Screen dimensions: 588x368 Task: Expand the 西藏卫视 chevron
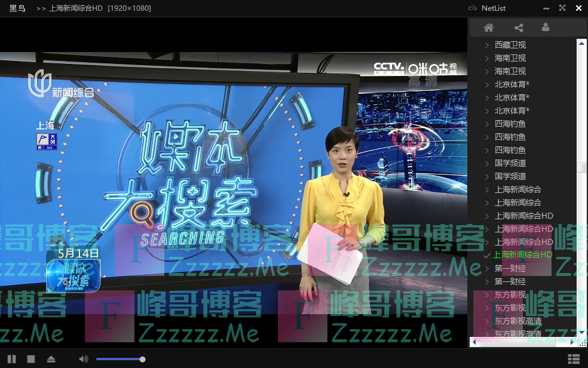point(487,45)
